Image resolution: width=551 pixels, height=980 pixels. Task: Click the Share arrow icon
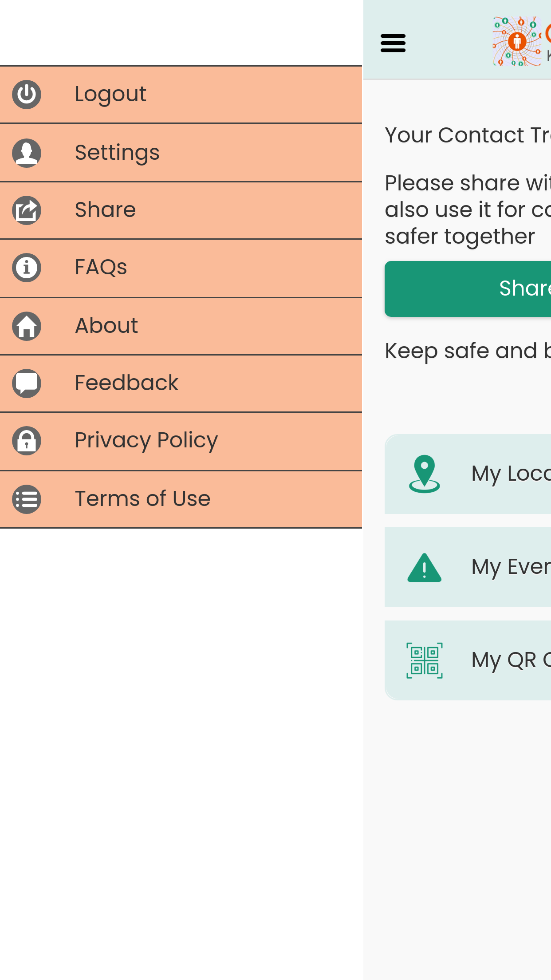click(27, 210)
